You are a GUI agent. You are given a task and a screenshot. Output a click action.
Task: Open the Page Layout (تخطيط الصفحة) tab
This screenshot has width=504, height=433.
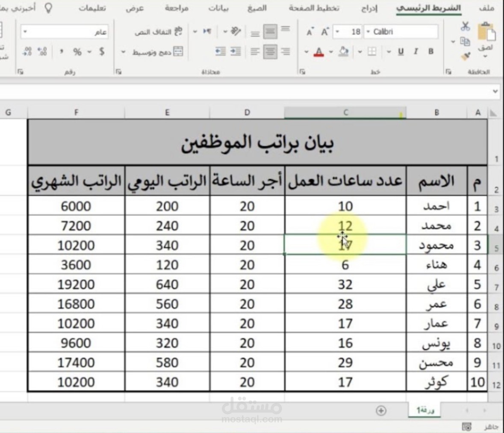click(314, 8)
